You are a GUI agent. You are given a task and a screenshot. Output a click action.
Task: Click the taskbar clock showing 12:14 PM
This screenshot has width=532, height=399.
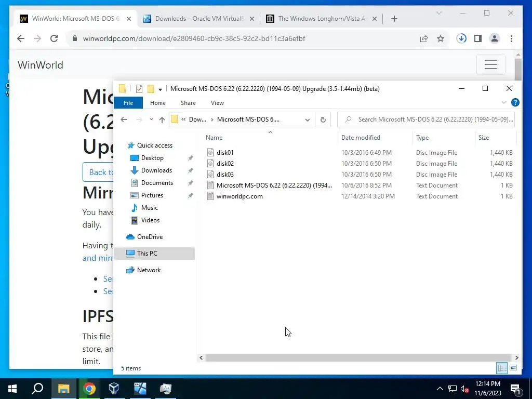point(487,389)
